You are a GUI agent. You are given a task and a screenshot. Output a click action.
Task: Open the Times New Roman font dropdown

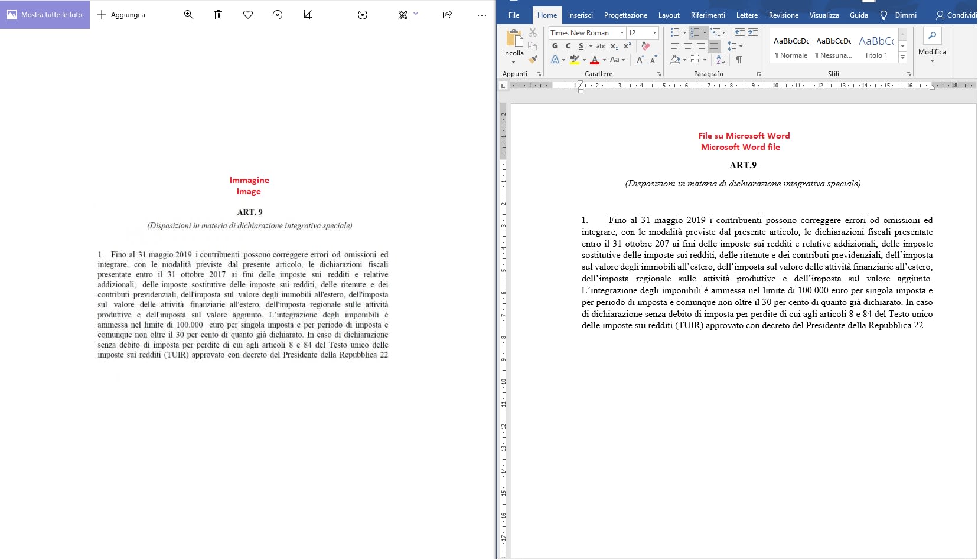622,33
